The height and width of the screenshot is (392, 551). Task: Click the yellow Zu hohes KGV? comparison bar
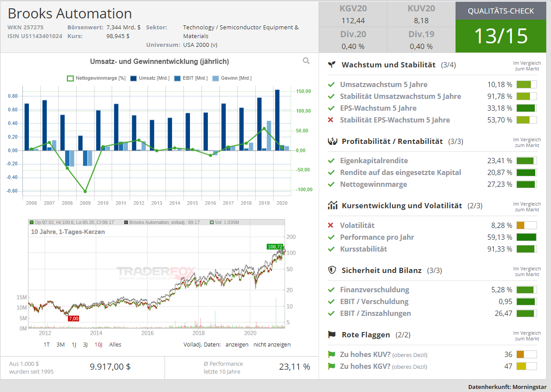coord(526,367)
